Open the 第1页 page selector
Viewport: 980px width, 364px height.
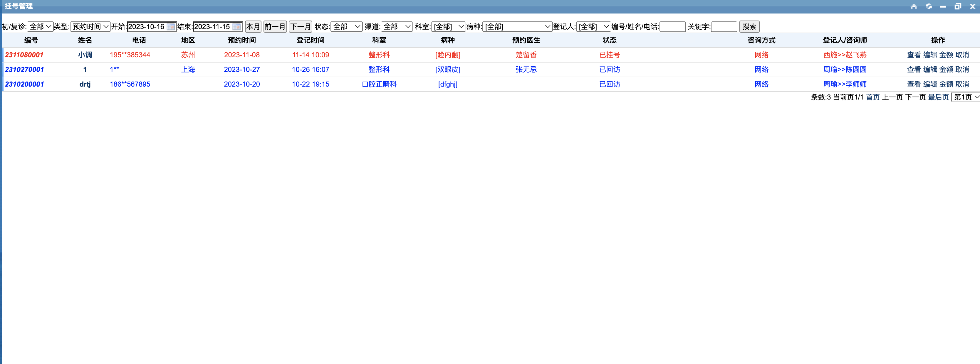[966, 97]
